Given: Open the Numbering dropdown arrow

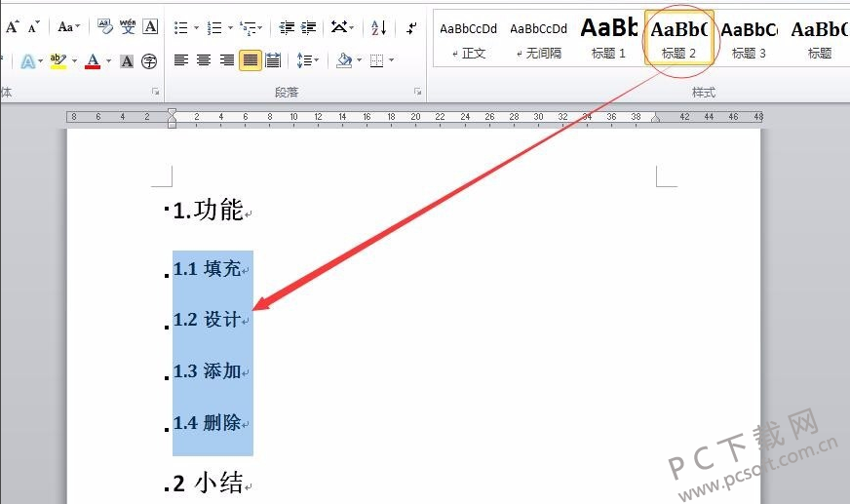Looking at the screenshot, I should coord(230,27).
